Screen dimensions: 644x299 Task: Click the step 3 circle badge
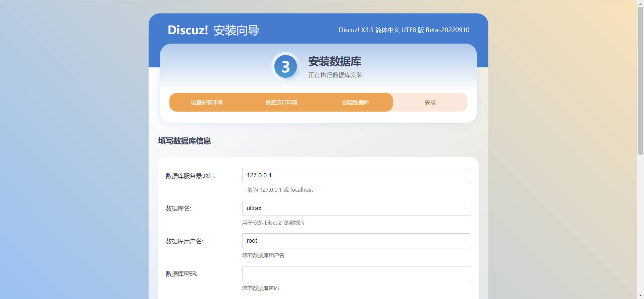(x=285, y=66)
